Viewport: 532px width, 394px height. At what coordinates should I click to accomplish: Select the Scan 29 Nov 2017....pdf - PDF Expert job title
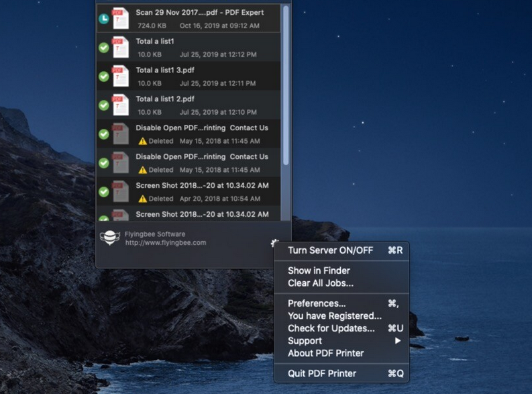(x=199, y=13)
